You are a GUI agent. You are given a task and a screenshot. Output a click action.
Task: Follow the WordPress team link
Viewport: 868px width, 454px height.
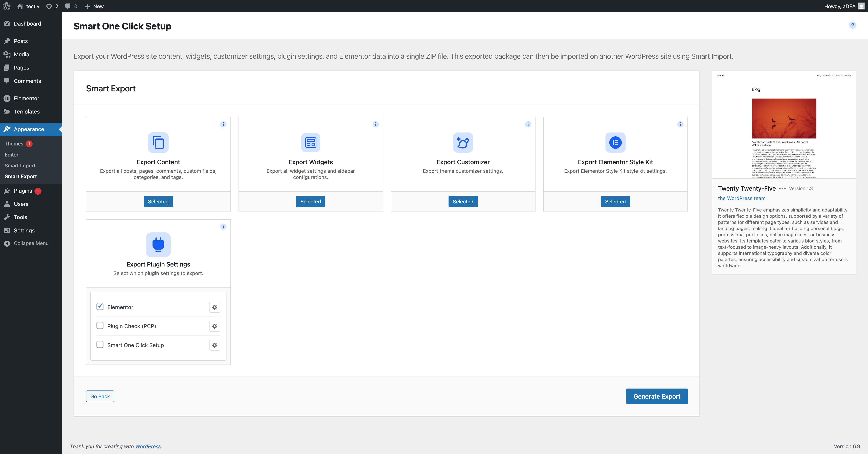pyautogui.click(x=742, y=198)
